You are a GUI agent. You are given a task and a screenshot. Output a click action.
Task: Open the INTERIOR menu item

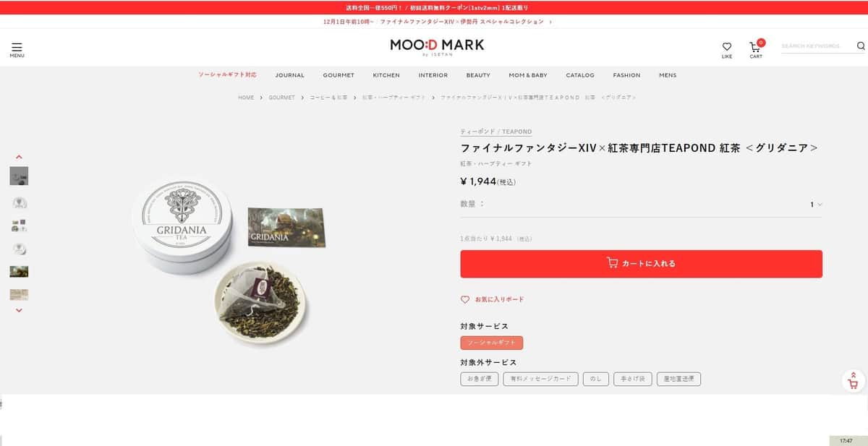(433, 75)
